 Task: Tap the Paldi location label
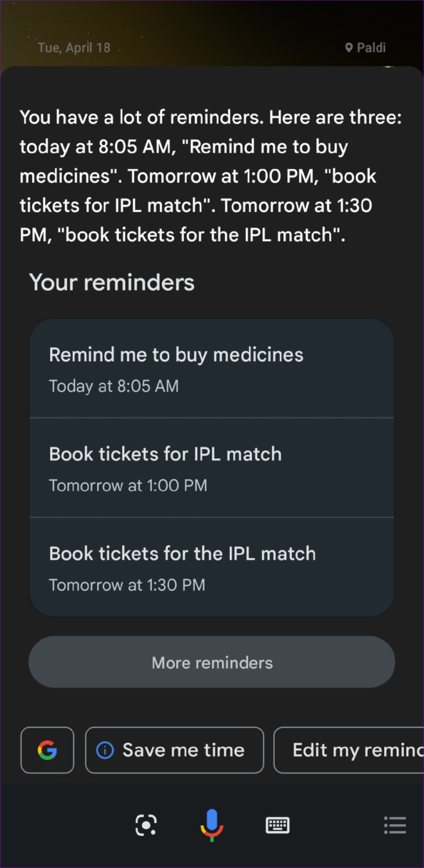tap(371, 47)
